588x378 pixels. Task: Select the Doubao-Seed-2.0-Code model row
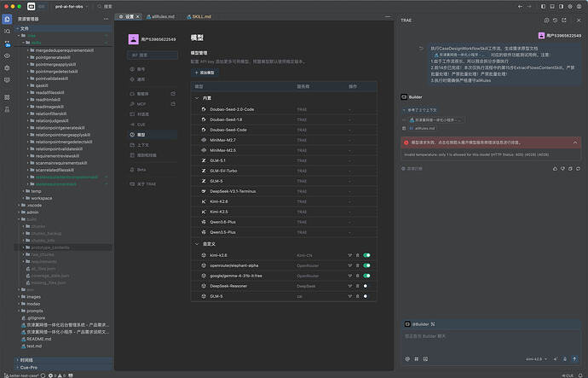click(x=284, y=109)
